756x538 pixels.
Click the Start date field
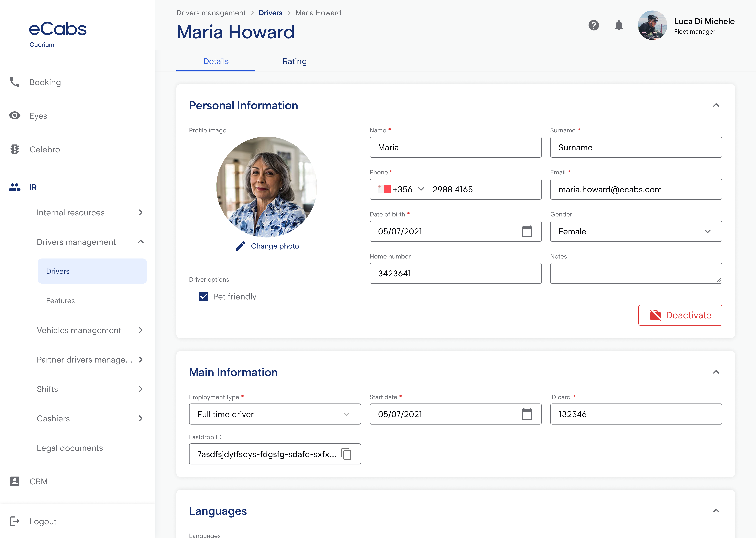coord(455,414)
